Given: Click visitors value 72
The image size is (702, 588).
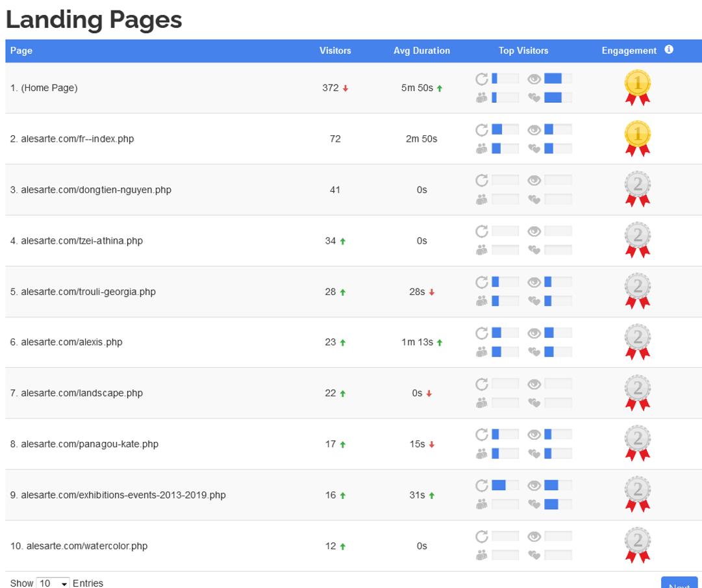Looking at the screenshot, I should pos(335,139).
